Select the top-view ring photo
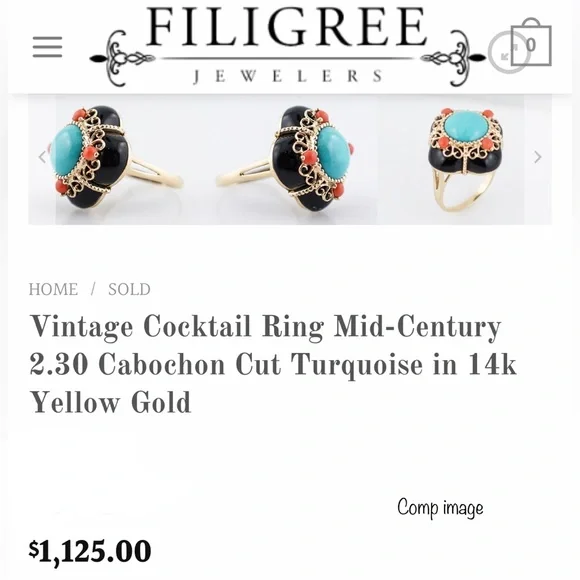The image size is (580, 580). [x=466, y=160]
